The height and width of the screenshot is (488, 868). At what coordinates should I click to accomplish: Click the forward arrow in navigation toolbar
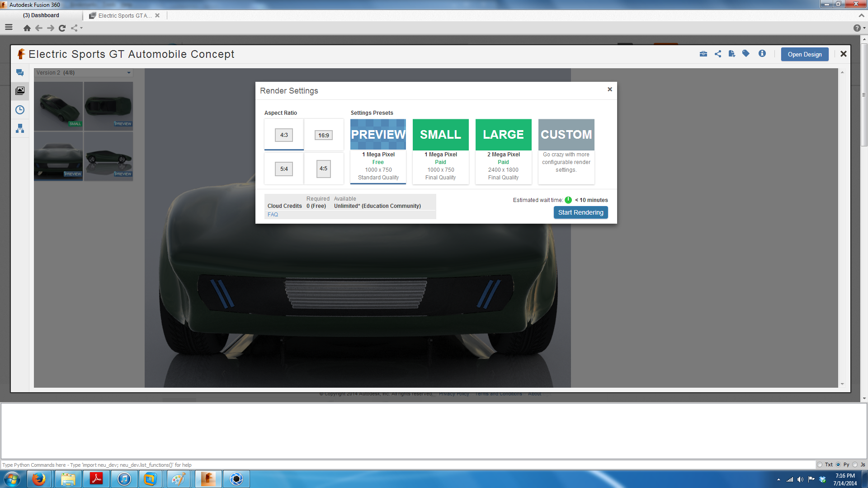[x=51, y=28]
